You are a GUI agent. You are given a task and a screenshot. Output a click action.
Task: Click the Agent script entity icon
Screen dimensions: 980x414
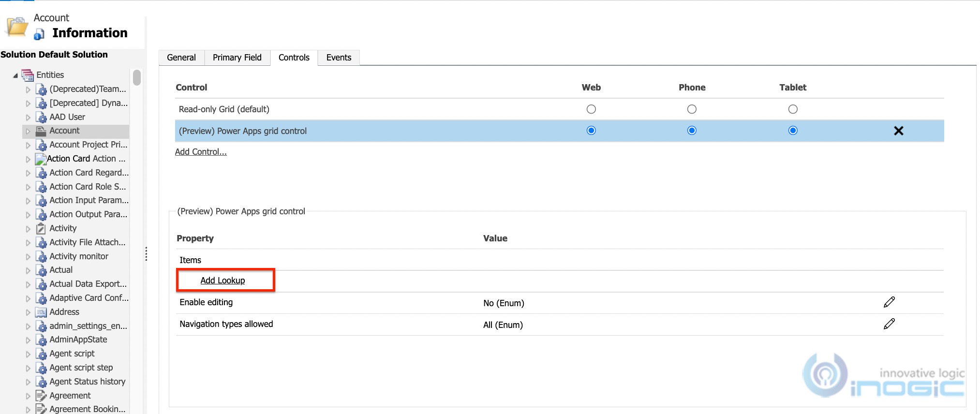click(42, 354)
